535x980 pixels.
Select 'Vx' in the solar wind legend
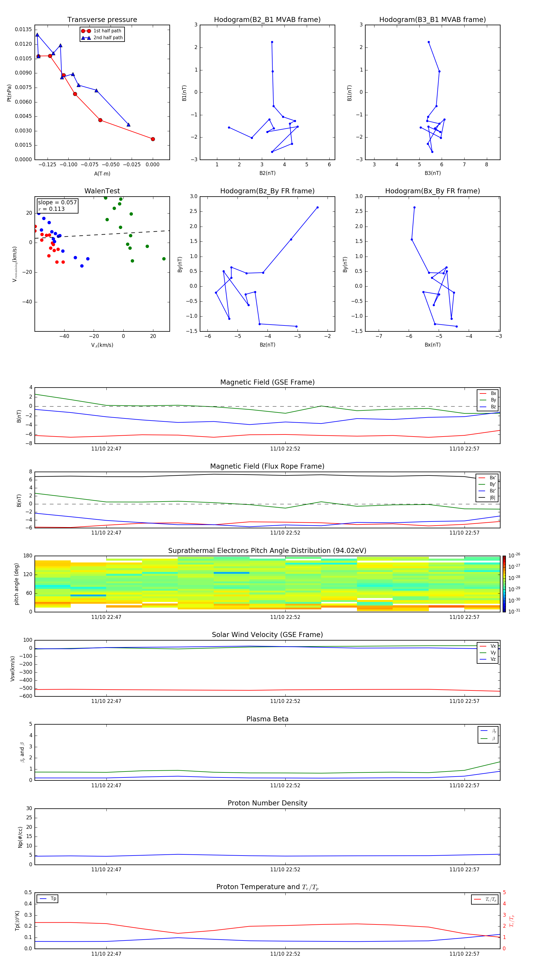488,647
